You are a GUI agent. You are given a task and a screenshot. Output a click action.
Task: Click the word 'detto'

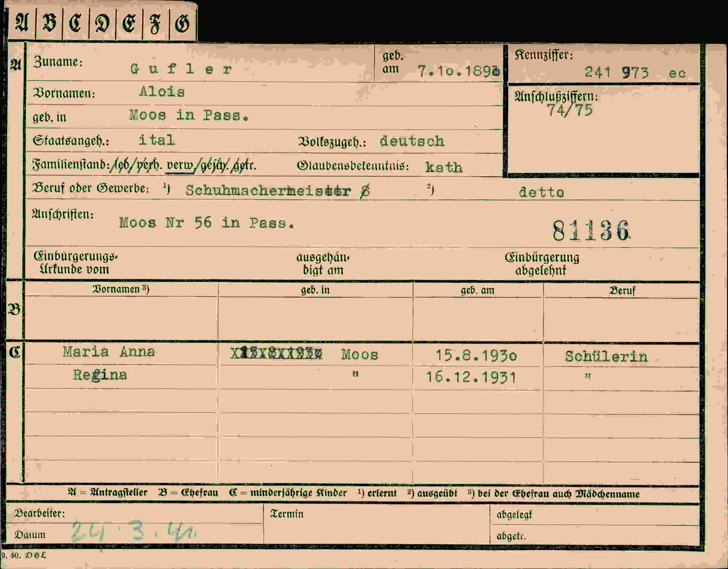[x=541, y=192]
